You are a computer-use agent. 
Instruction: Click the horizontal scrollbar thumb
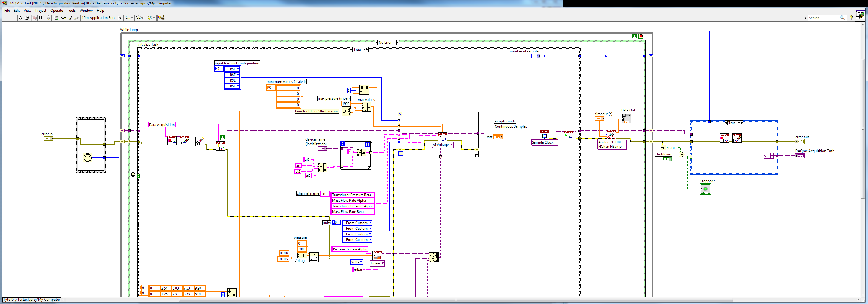(456, 300)
